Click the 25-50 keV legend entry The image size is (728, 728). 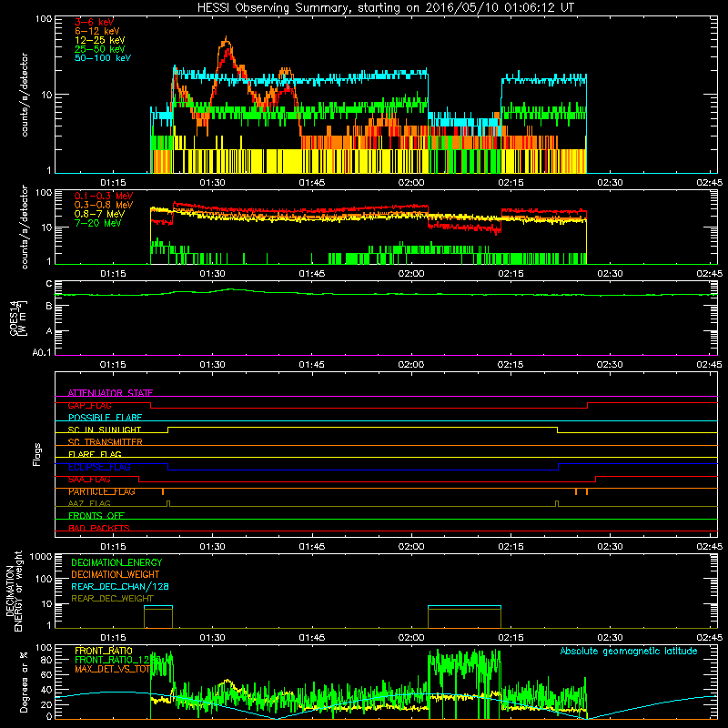[99, 49]
